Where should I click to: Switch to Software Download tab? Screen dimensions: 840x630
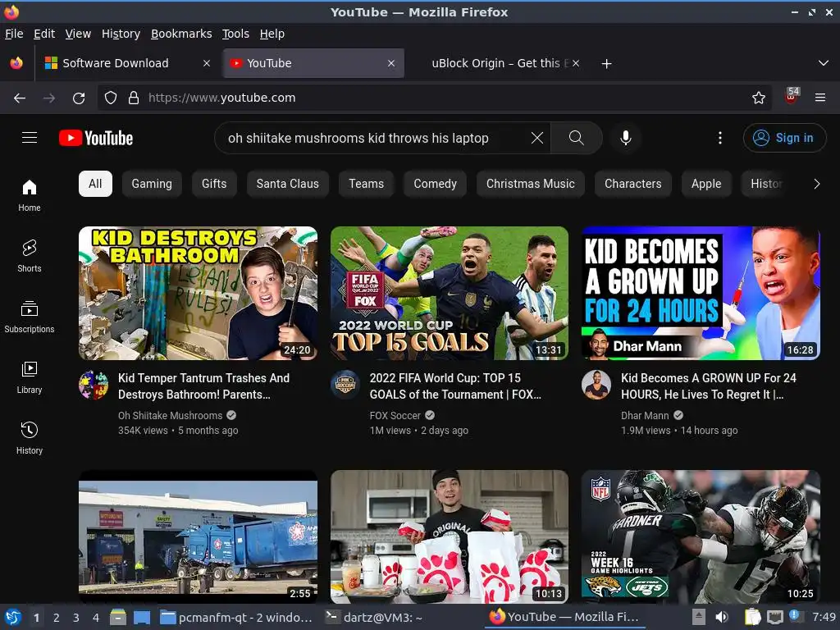[127, 63]
